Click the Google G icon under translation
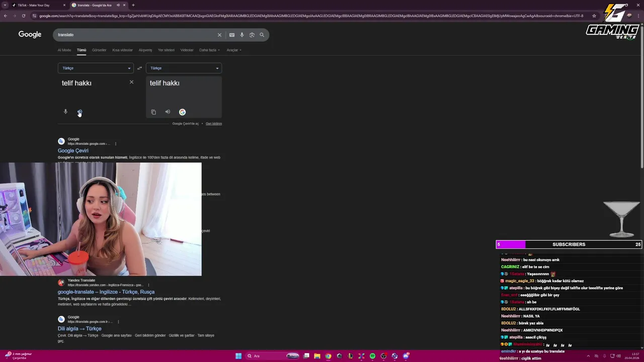 pos(182,112)
